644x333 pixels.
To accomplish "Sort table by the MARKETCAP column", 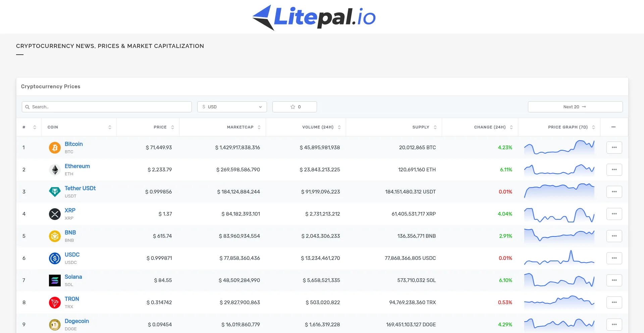I will coord(223,127).
